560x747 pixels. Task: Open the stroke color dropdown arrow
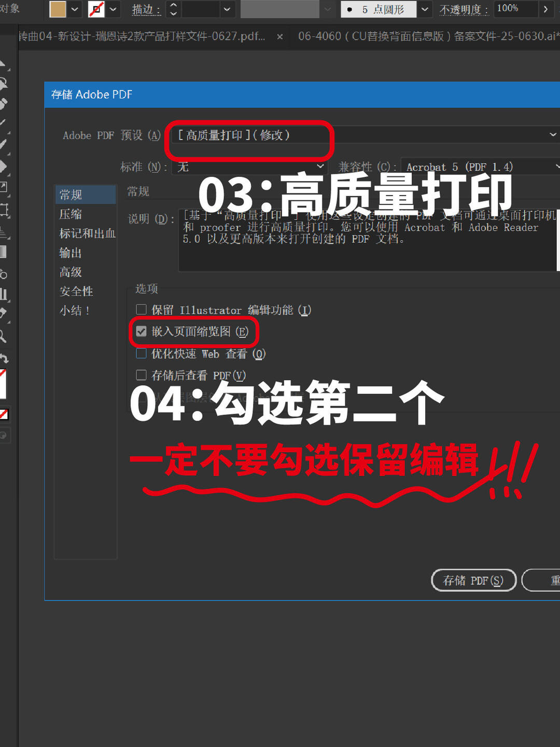[113, 9]
